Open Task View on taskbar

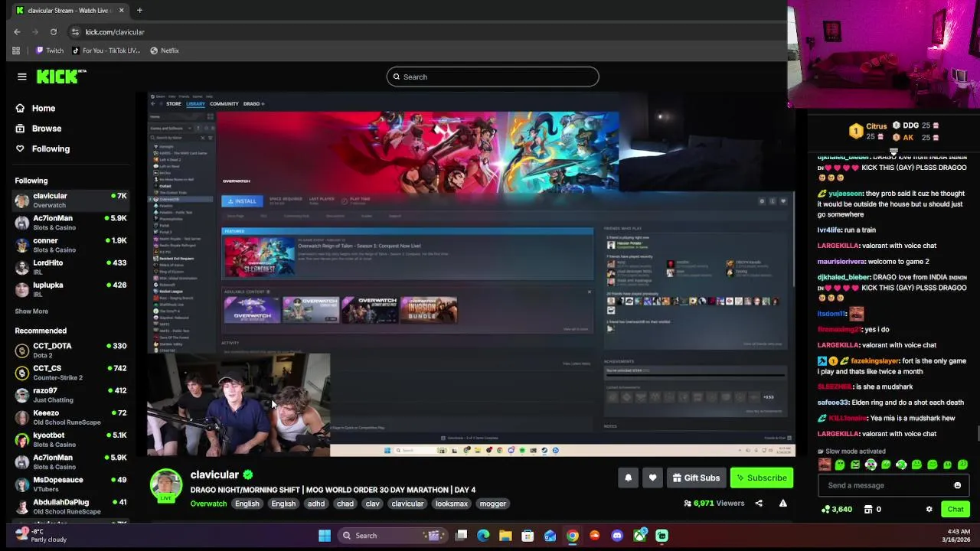click(461, 536)
